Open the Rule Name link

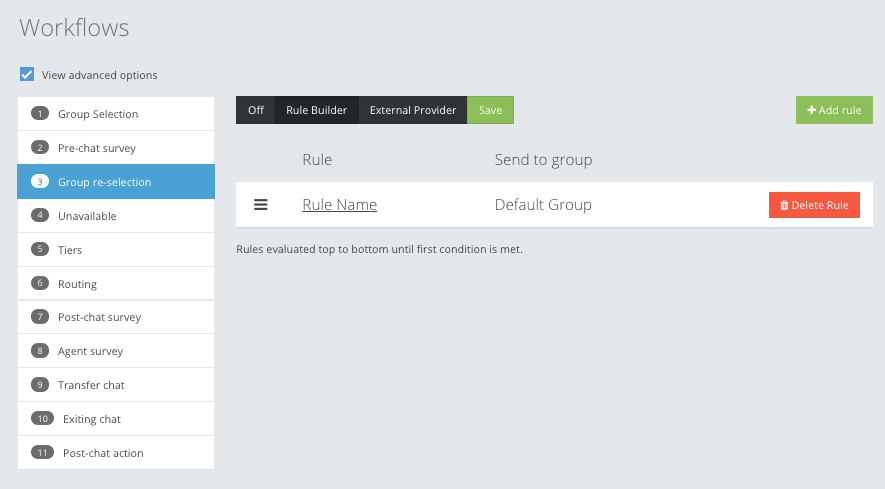click(339, 205)
